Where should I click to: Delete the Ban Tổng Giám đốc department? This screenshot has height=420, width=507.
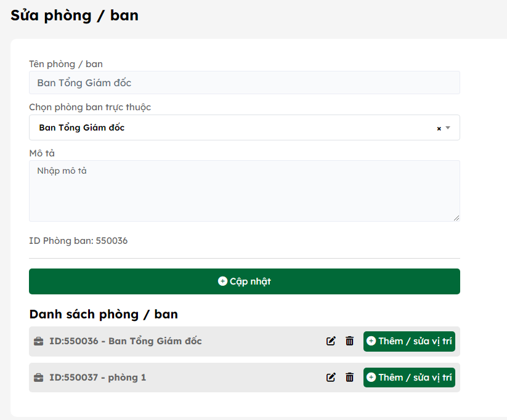click(x=349, y=341)
